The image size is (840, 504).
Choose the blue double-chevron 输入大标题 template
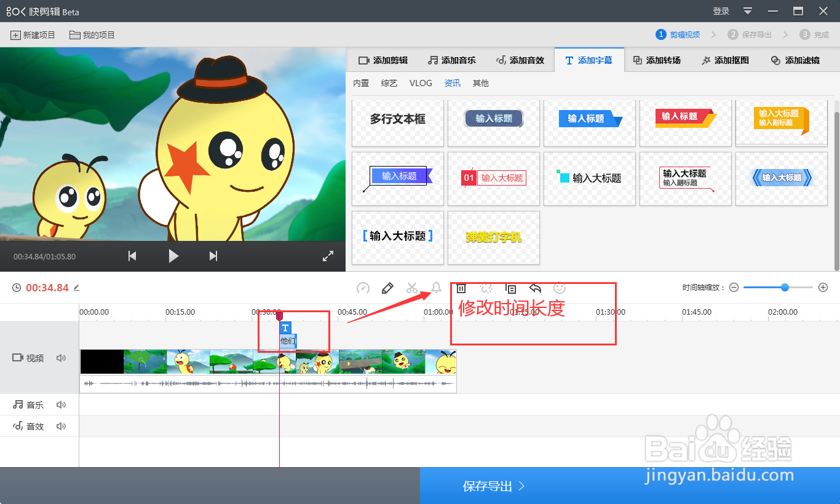click(782, 179)
